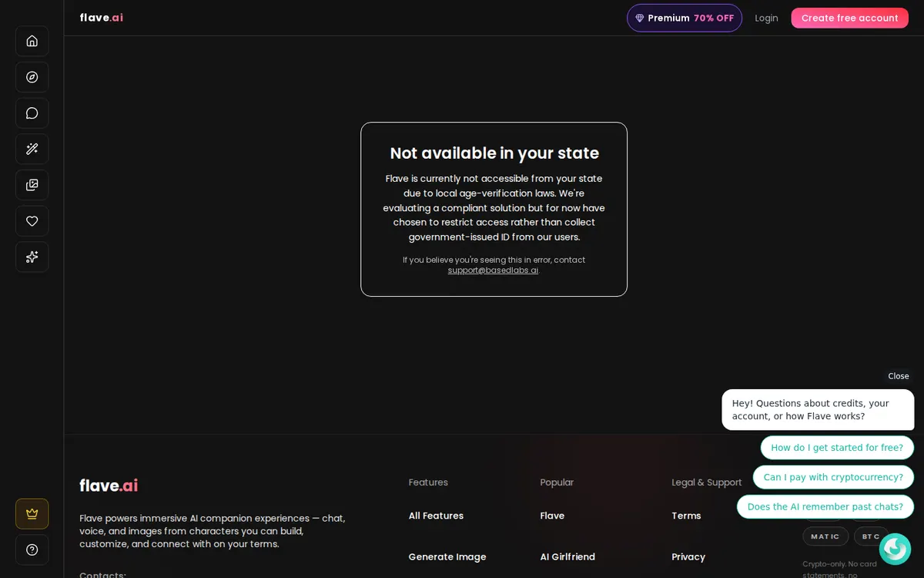
Task: Open the question mark help icon
Action: pyautogui.click(x=32, y=549)
